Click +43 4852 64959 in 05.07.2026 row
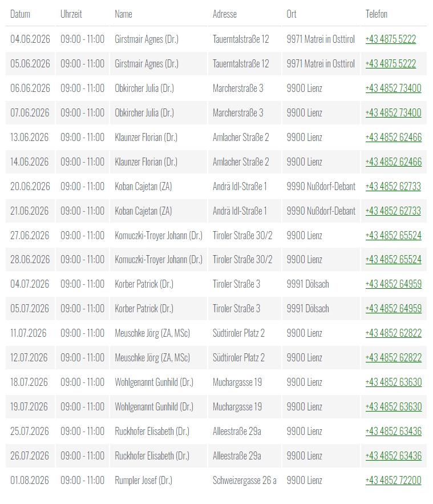Image resolution: width=433 pixels, height=504 pixels. [x=394, y=309]
